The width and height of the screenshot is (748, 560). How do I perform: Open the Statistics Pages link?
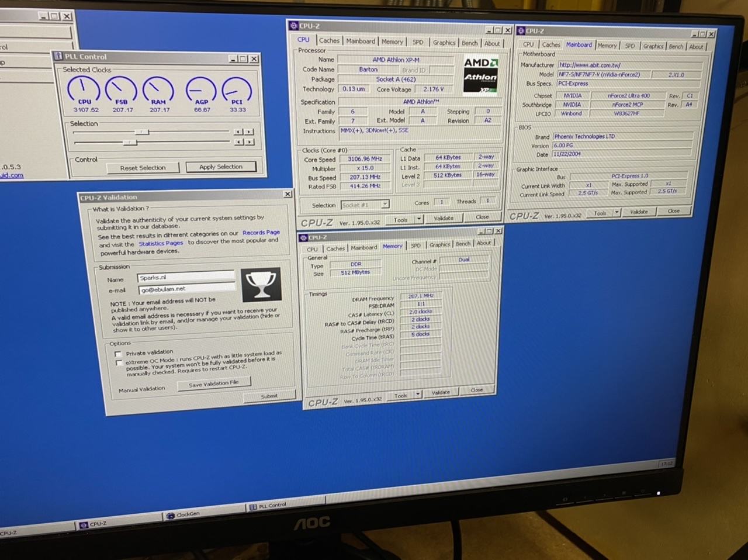click(x=161, y=243)
